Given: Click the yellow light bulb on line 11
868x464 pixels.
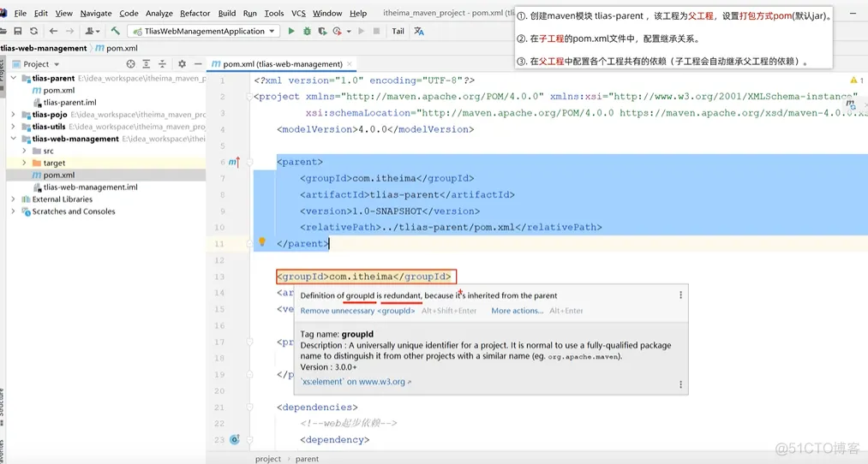Looking at the screenshot, I should (x=262, y=241).
